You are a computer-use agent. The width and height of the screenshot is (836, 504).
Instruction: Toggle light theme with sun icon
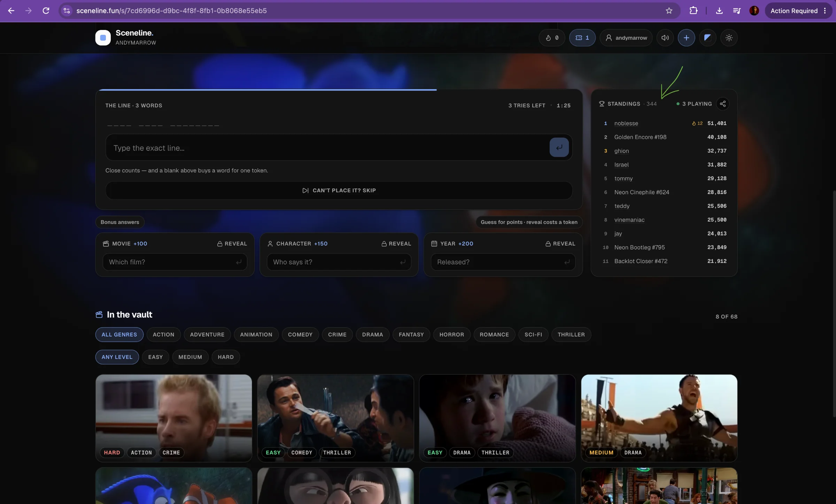729,38
